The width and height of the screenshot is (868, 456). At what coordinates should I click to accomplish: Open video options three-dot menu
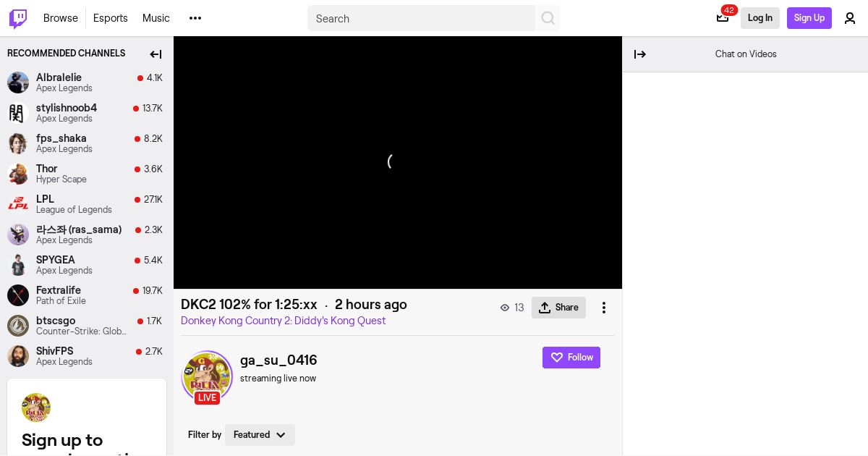pos(604,308)
